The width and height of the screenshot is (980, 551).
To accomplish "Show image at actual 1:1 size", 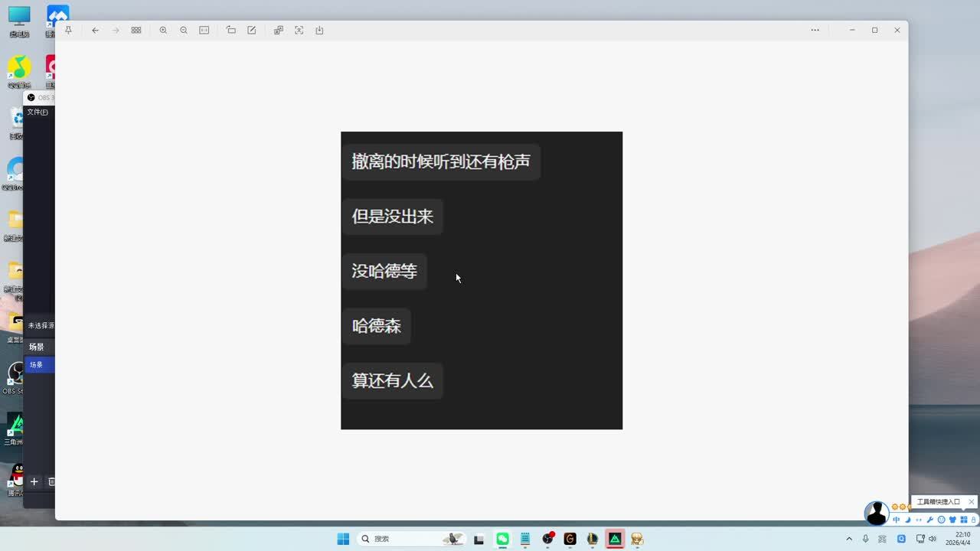I will click(x=204, y=31).
